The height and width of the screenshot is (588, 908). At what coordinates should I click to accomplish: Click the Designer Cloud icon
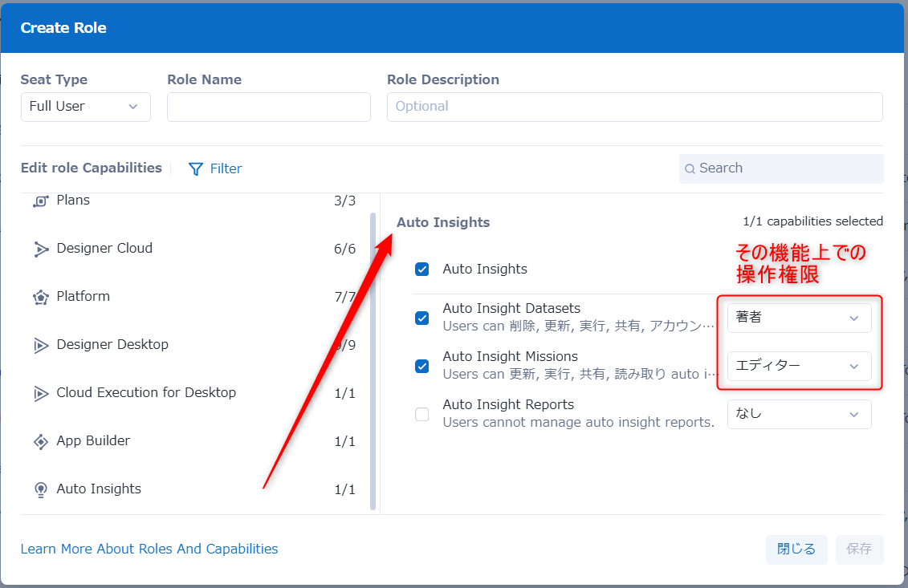(40, 249)
